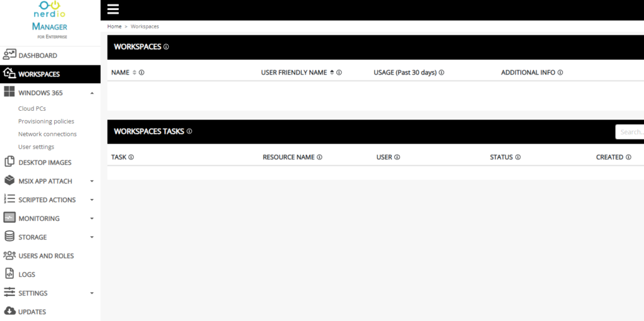
Task: Expand the Monitoring arrow
Action: pyautogui.click(x=92, y=218)
